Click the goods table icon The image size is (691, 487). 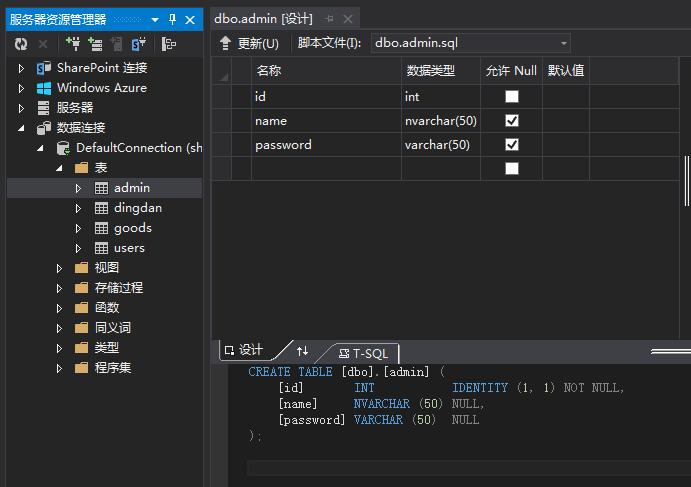point(101,228)
